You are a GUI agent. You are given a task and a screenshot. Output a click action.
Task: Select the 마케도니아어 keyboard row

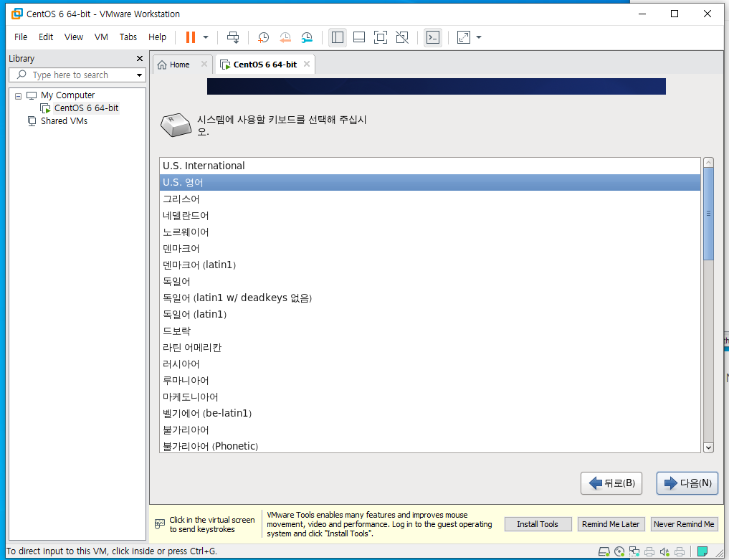coord(429,397)
